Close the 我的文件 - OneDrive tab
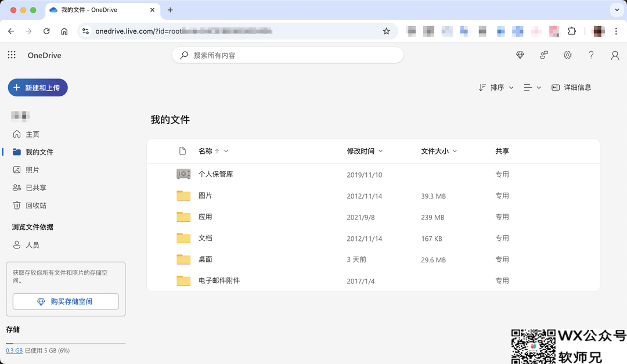The height and width of the screenshot is (364, 627). pos(152,10)
